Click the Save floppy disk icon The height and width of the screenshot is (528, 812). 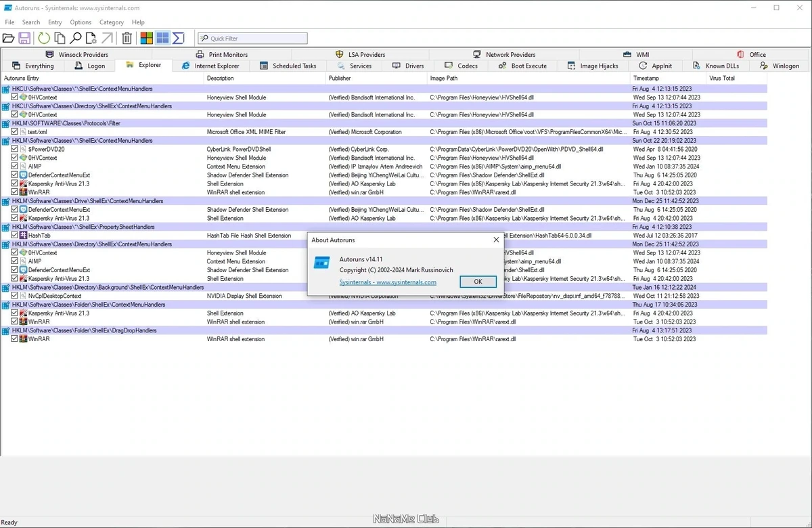24,38
